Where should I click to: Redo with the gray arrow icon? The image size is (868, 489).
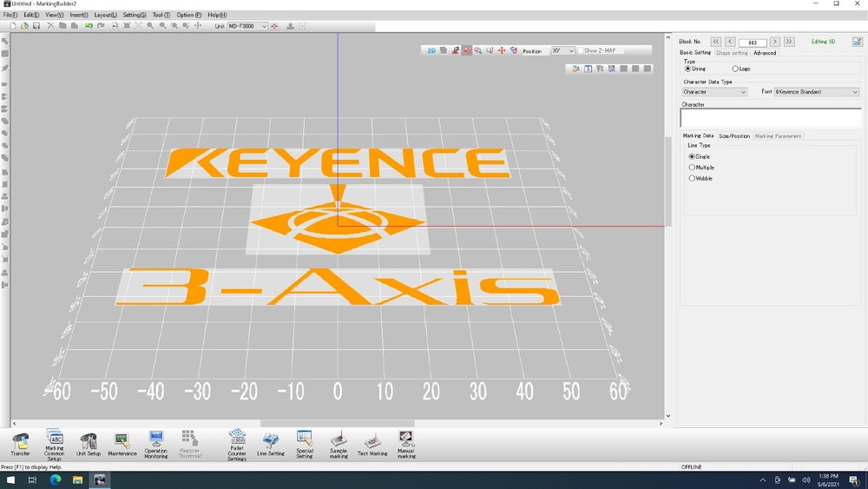(x=101, y=26)
